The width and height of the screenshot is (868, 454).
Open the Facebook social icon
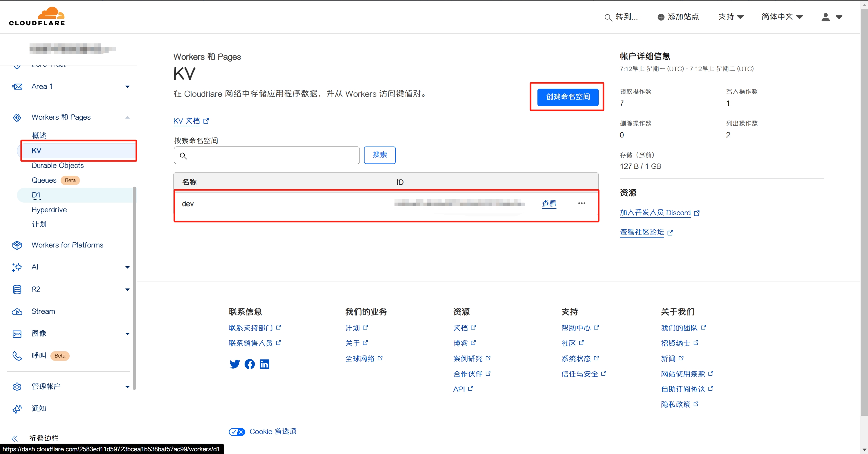point(250,364)
